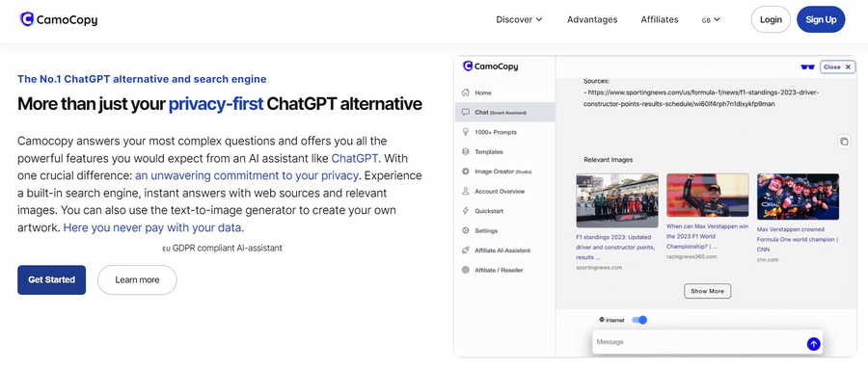Open the unwavering commitment to privacy link
This screenshot has width=868, height=370.
tap(247, 176)
